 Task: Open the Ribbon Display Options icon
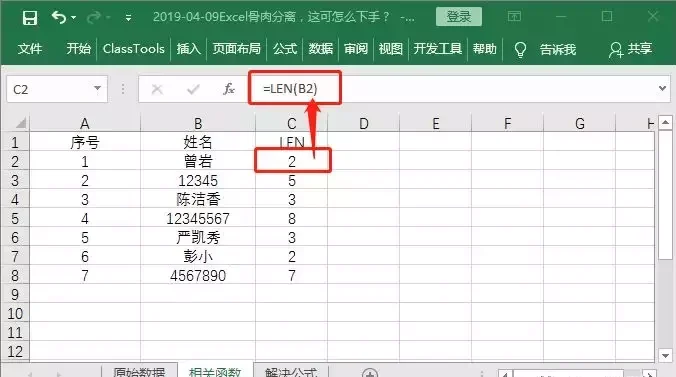tap(514, 17)
